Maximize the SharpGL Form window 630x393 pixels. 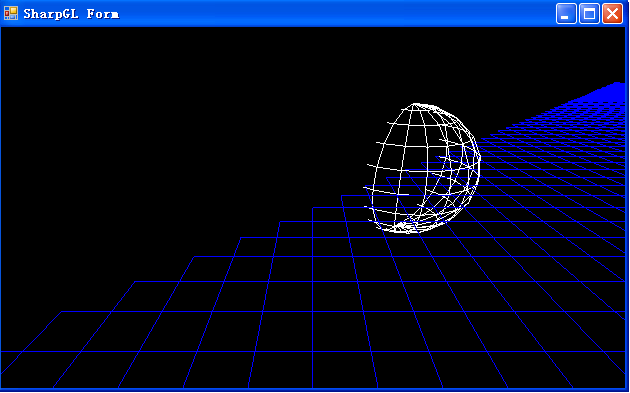589,14
